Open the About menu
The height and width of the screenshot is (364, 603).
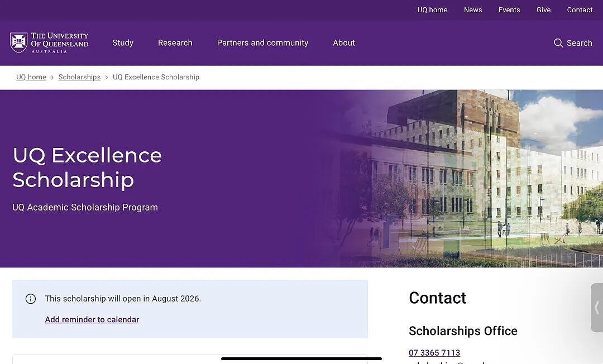(344, 42)
